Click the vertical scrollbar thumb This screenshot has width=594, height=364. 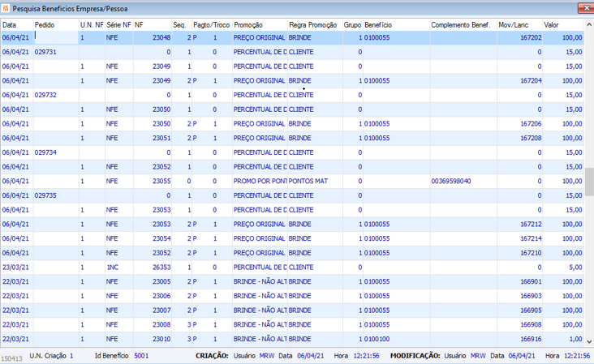click(589, 182)
